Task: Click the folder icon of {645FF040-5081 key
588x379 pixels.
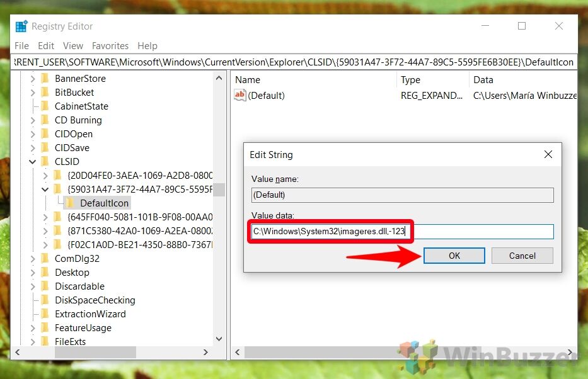Action: pyautogui.click(x=58, y=217)
